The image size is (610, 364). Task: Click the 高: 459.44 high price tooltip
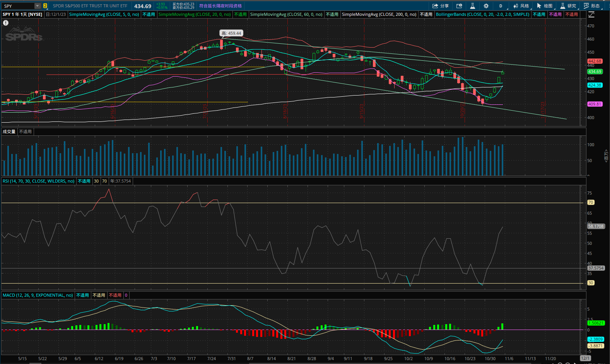[x=231, y=33]
